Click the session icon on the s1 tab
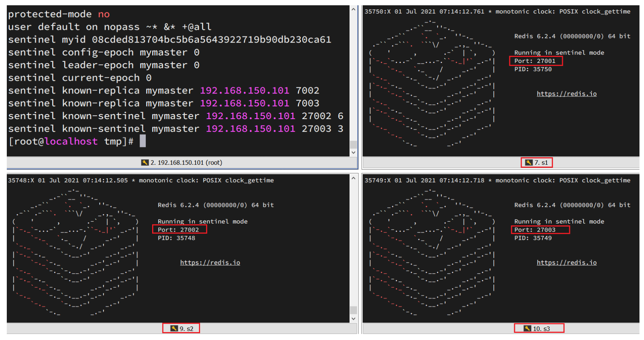This screenshot has height=340, width=644. point(529,162)
